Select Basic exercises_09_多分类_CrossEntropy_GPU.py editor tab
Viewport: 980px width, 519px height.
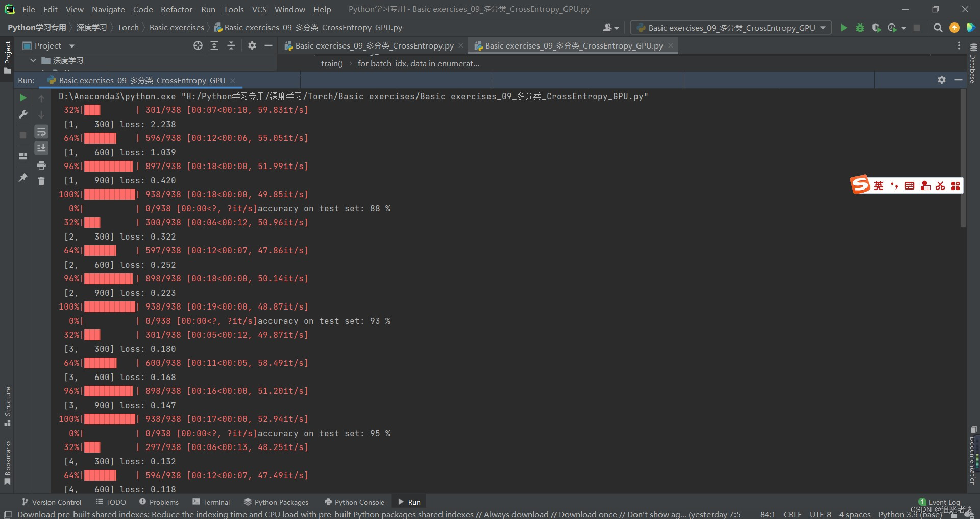pos(574,45)
